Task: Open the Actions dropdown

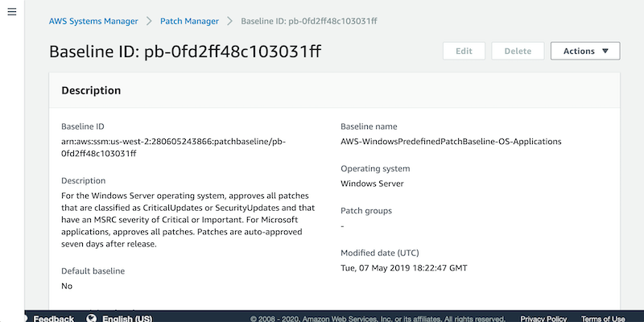Action: click(585, 51)
